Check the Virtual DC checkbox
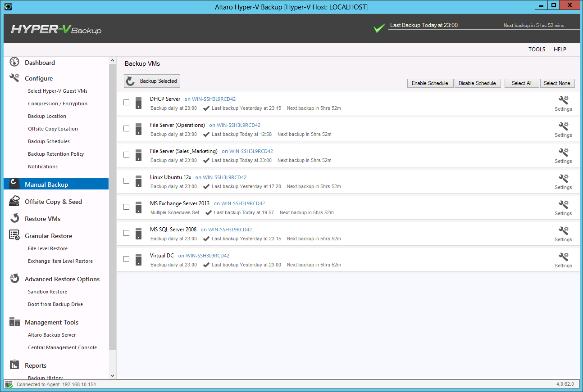 coord(127,259)
